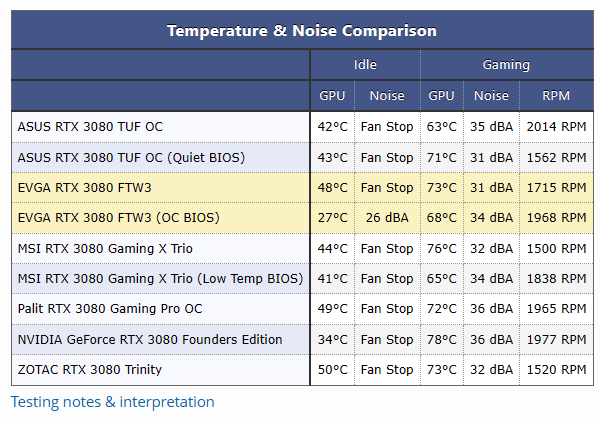Select the EVGA RTX 3080 FTW3 (OC BIOS) row
This screenshot has width=600, height=423.
[118, 218]
